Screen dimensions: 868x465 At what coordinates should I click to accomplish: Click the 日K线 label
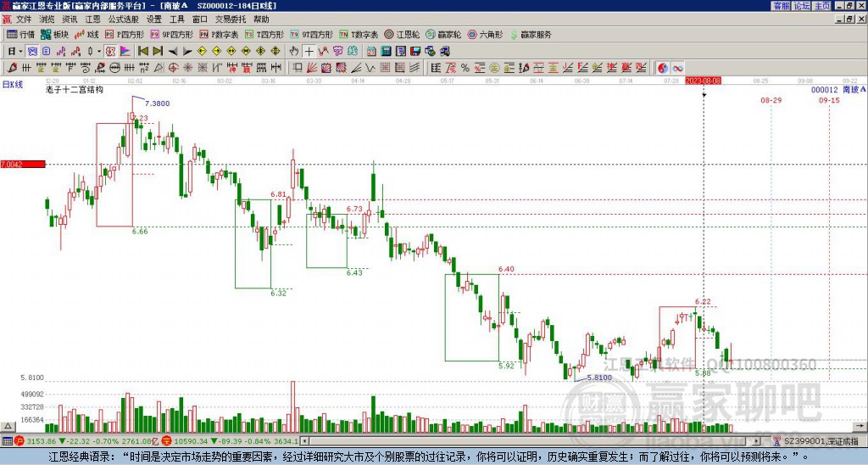[x=13, y=85]
